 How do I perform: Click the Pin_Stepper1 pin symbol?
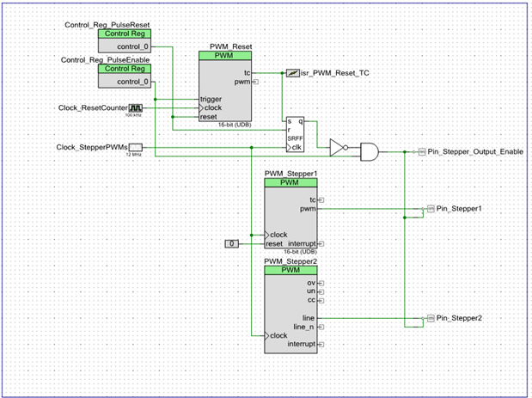click(x=431, y=209)
